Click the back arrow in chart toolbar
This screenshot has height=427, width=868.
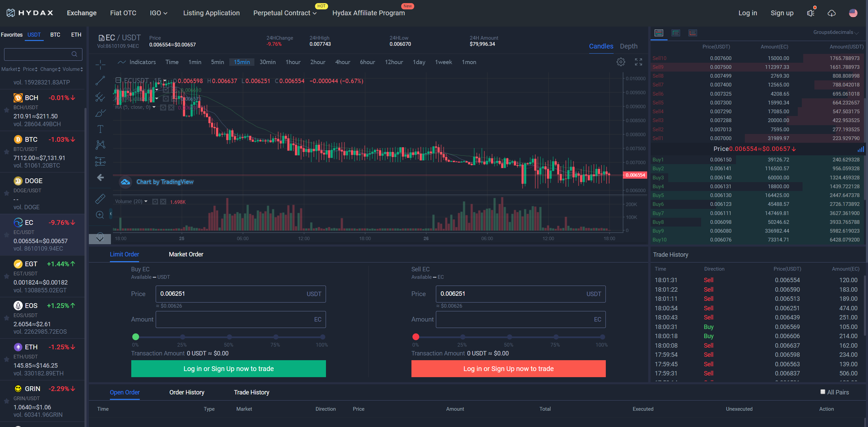[100, 177]
